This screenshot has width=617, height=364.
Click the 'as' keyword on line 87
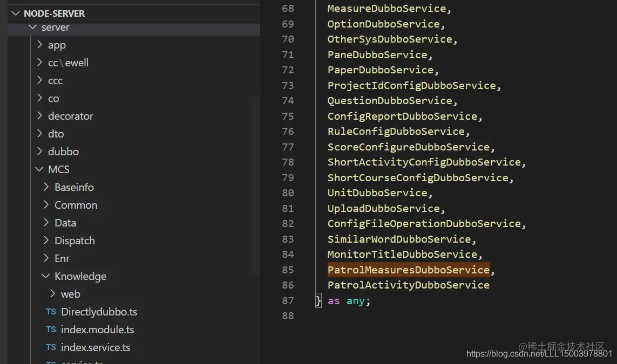pyautogui.click(x=334, y=301)
